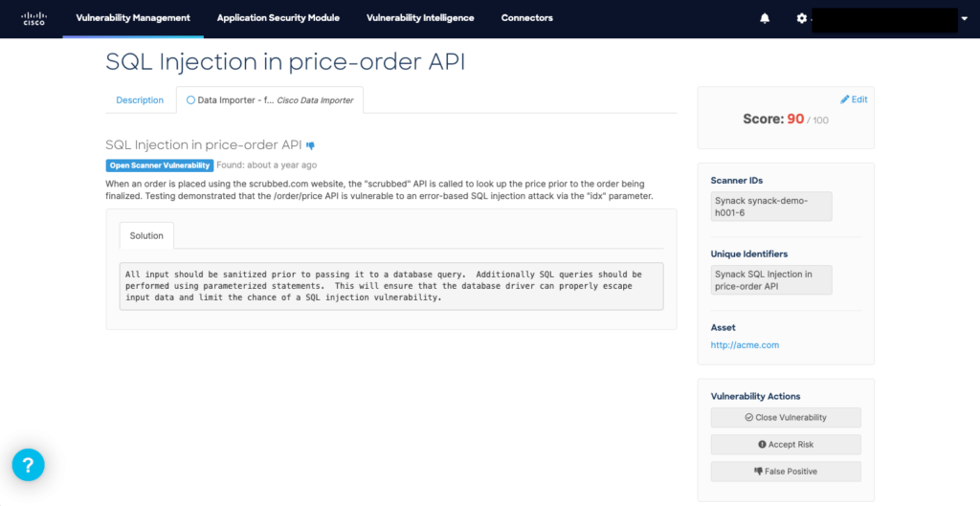Click the Synack synack-demo-h001-6 scanner ID

coord(771,207)
